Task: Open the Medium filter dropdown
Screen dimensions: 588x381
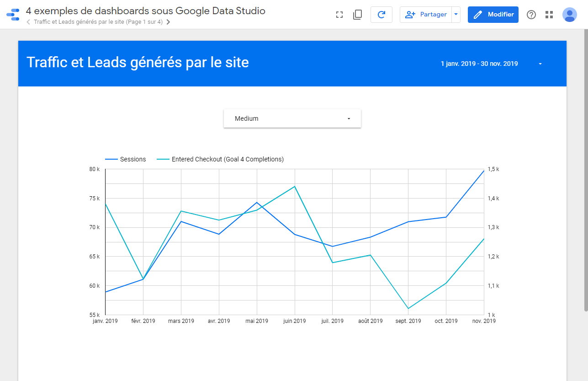Action: (x=292, y=118)
